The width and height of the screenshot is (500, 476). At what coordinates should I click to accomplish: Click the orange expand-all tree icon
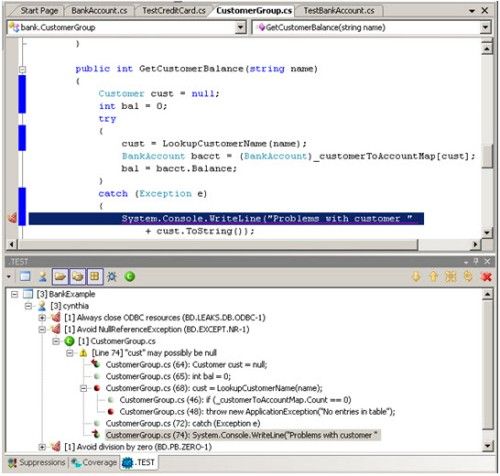pyautogui.click(x=451, y=277)
